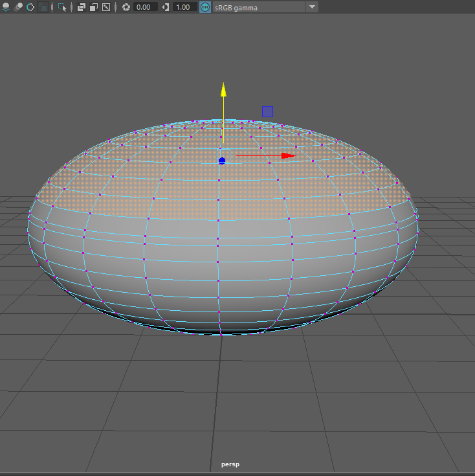This screenshot has height=476, width=475.
Task: Toggle screen space ambient occlusion icon
Action: [x=18, y=7]
